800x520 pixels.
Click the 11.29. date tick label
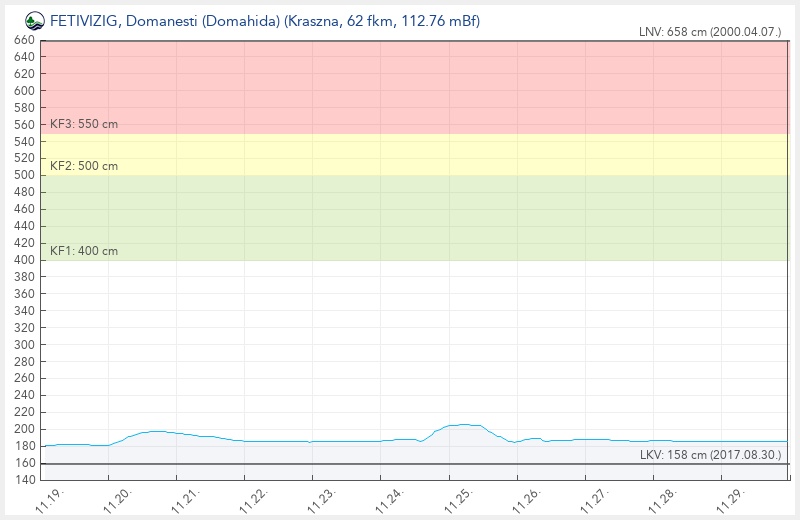(726, 498)
